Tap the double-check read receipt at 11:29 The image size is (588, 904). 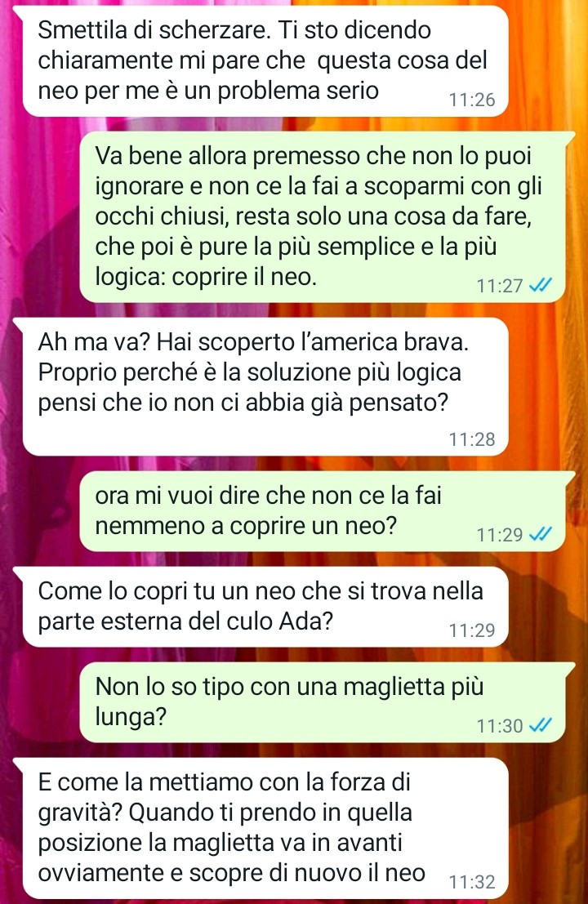[541, 534]
